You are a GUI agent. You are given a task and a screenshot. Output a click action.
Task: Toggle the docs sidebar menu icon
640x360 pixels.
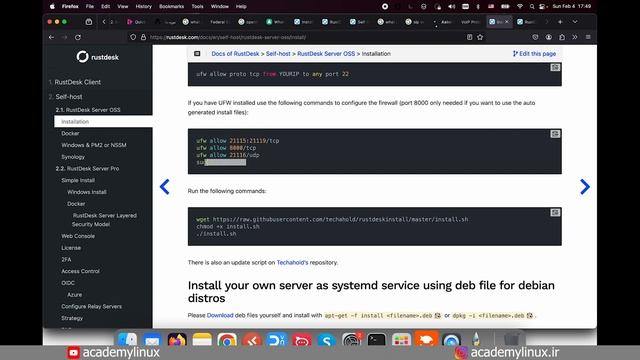pos(197,53)
